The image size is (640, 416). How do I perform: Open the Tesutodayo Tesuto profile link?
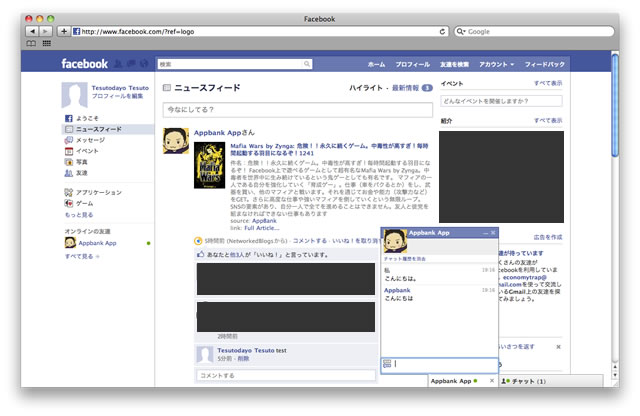pyautogui.click(x=120, y=88)
